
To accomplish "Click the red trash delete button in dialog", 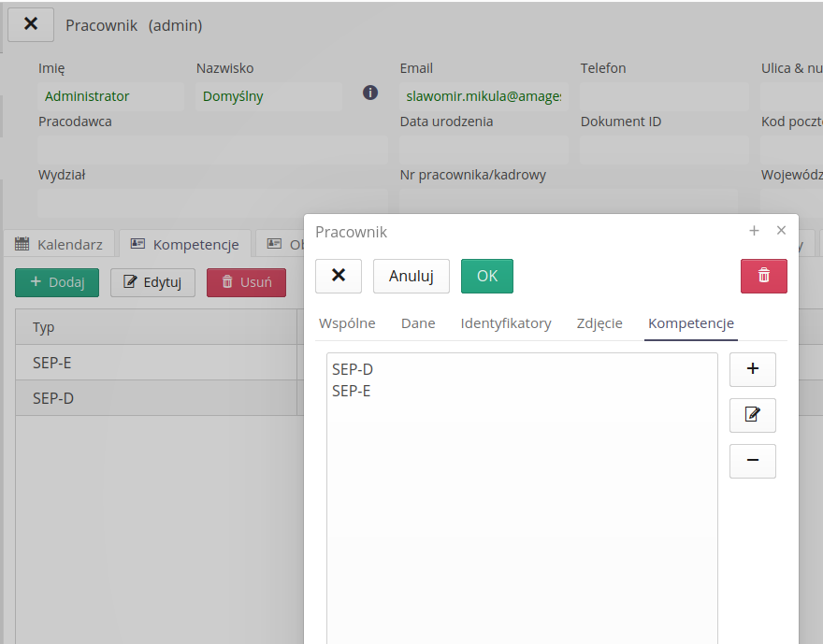I will [x=763, y=276].
